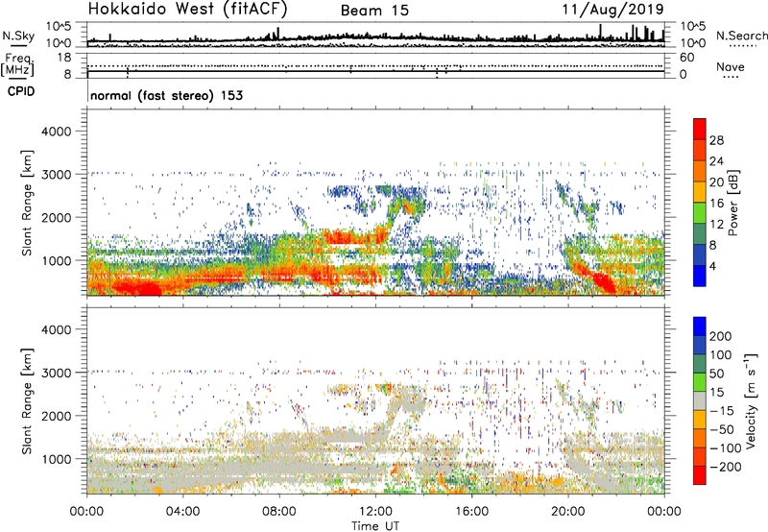This screenshot has width=768, height=532.
Task: Click the '200' tick on velocity colorbar
Action: click(721, 336)
